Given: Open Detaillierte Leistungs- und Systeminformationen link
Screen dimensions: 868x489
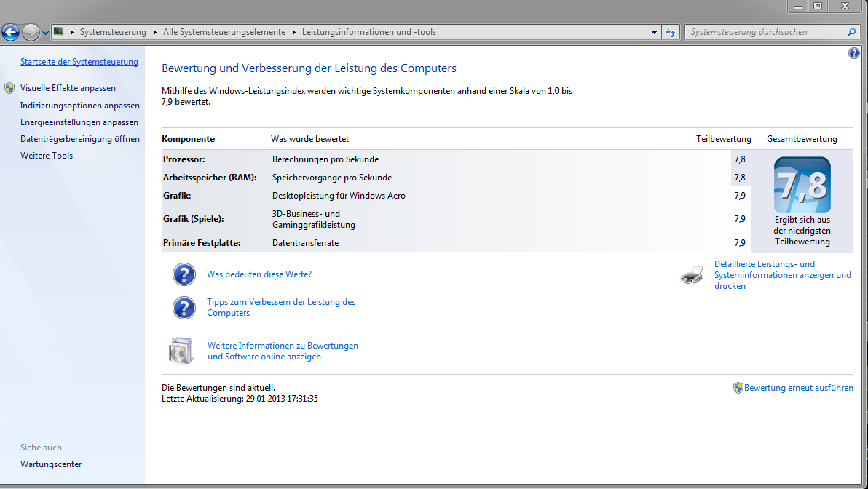Looking at the screenshot, I should pos(783,275).
